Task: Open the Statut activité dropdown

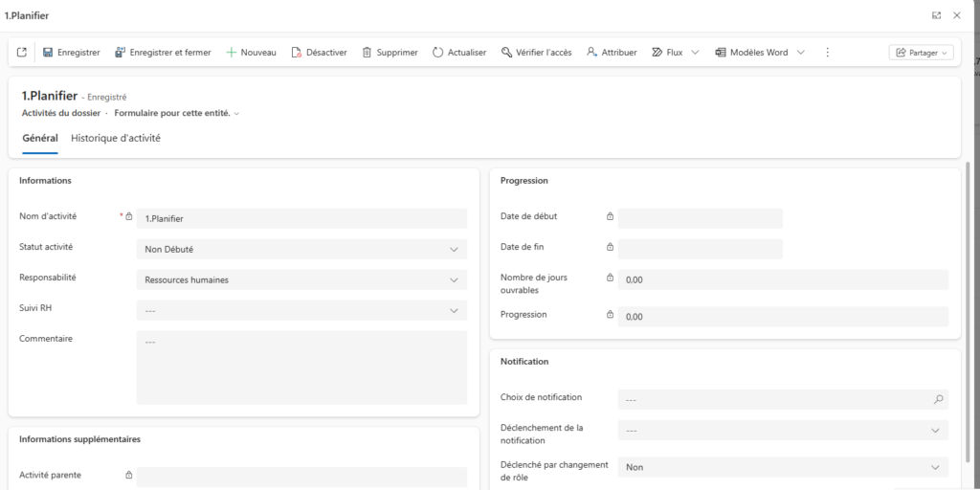Action: (x=454, y=250)
